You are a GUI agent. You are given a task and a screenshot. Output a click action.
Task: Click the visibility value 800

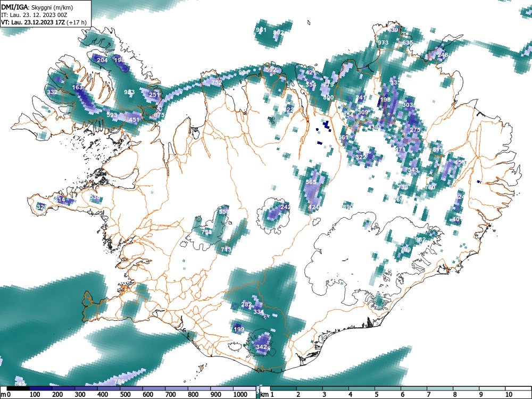pyautogui.click(x=328, y=97)
